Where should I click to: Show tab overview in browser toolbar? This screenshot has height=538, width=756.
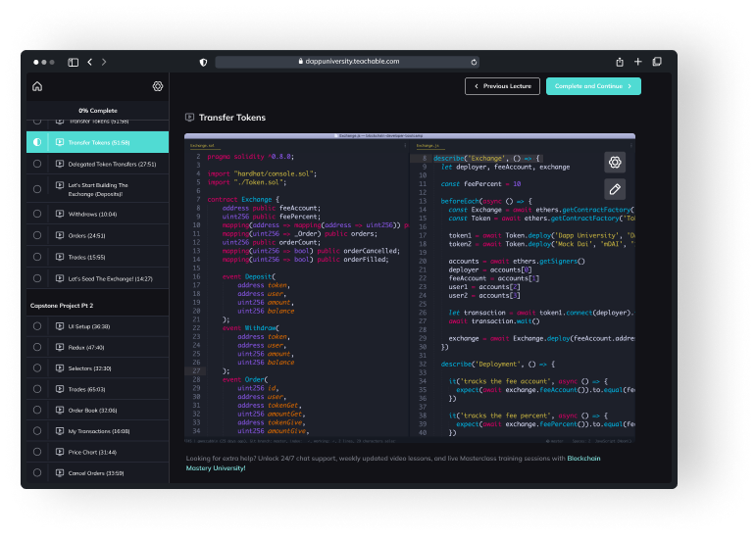tap(657, 62)
